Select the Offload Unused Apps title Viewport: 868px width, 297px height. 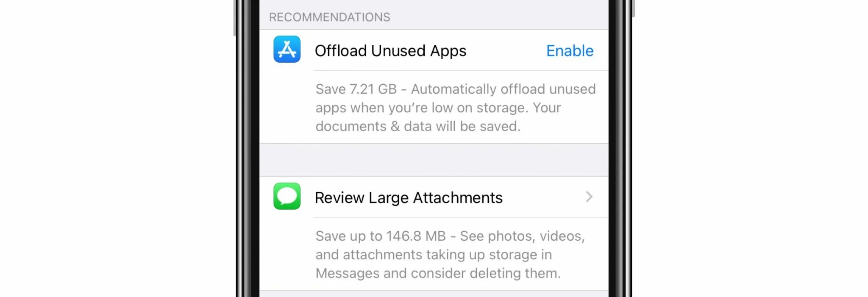(390, 51)
